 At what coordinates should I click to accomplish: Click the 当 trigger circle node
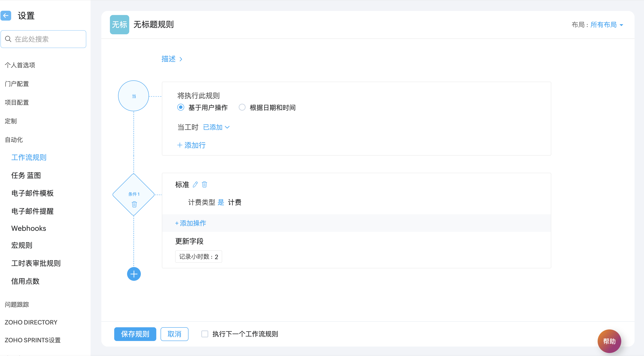click(x=134, y=96)
